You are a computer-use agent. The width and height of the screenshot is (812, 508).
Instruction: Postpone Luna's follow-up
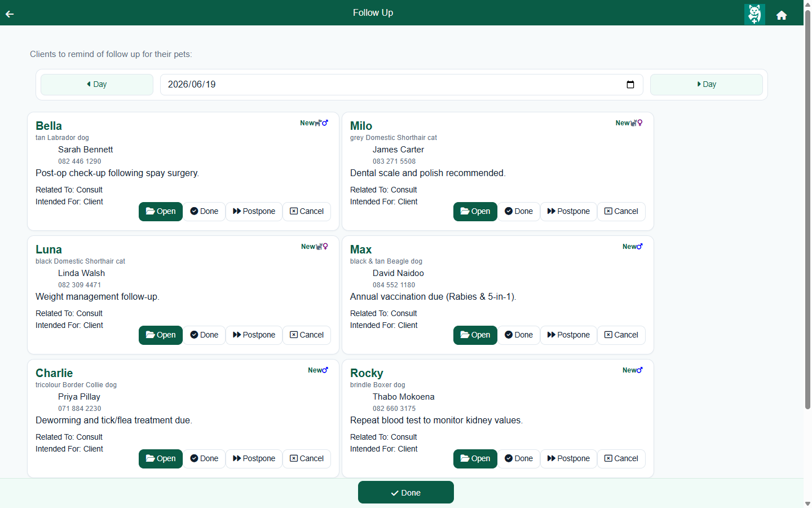point(254,335)
